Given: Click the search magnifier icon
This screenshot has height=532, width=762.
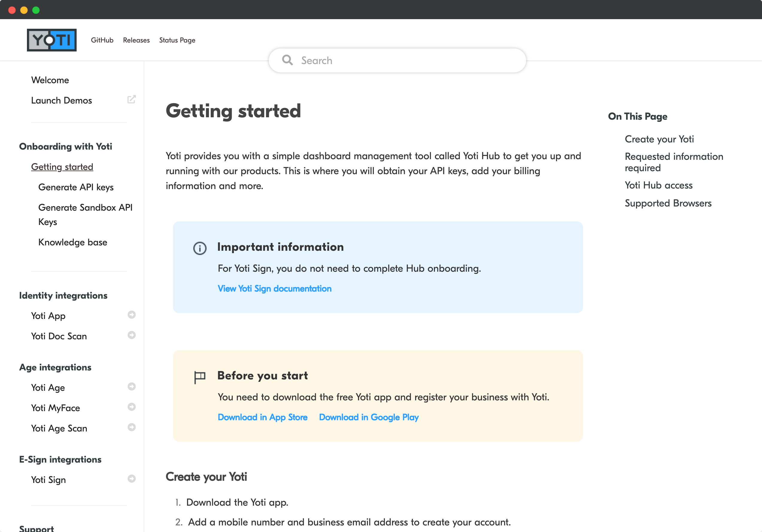Looking at the screenshot, I should (287, 60).
